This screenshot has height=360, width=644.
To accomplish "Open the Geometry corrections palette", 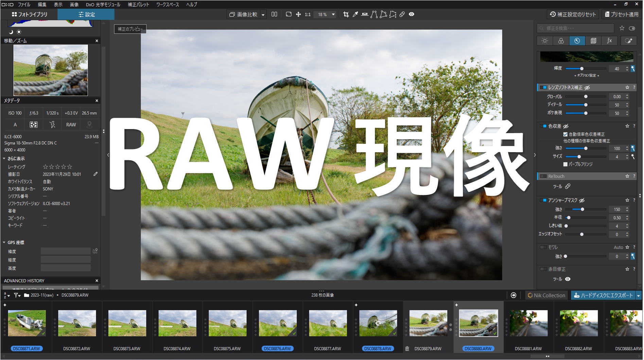I will point(593,41).
